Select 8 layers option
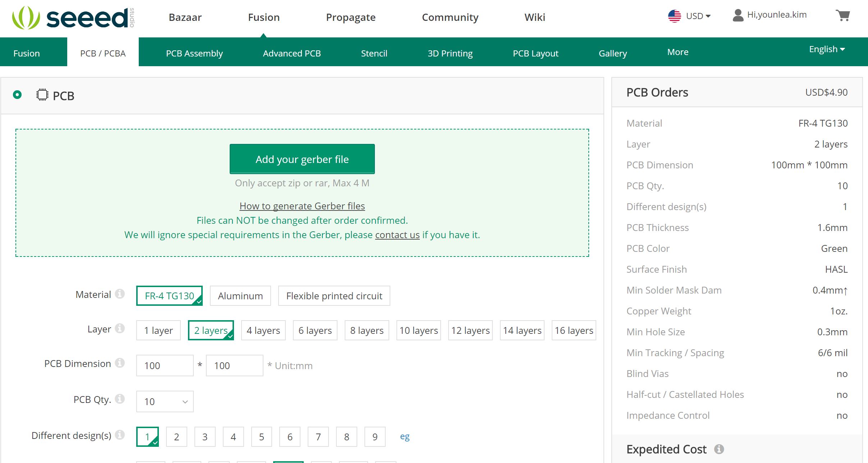 367,330
